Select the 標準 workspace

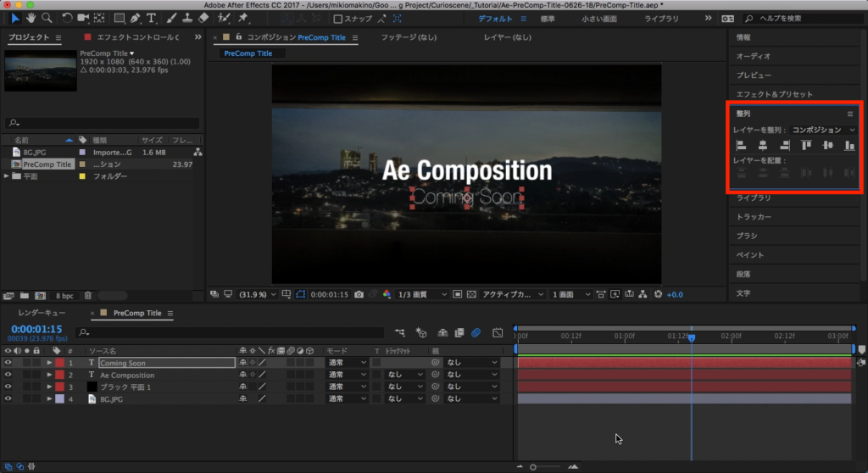pos(548,18)
